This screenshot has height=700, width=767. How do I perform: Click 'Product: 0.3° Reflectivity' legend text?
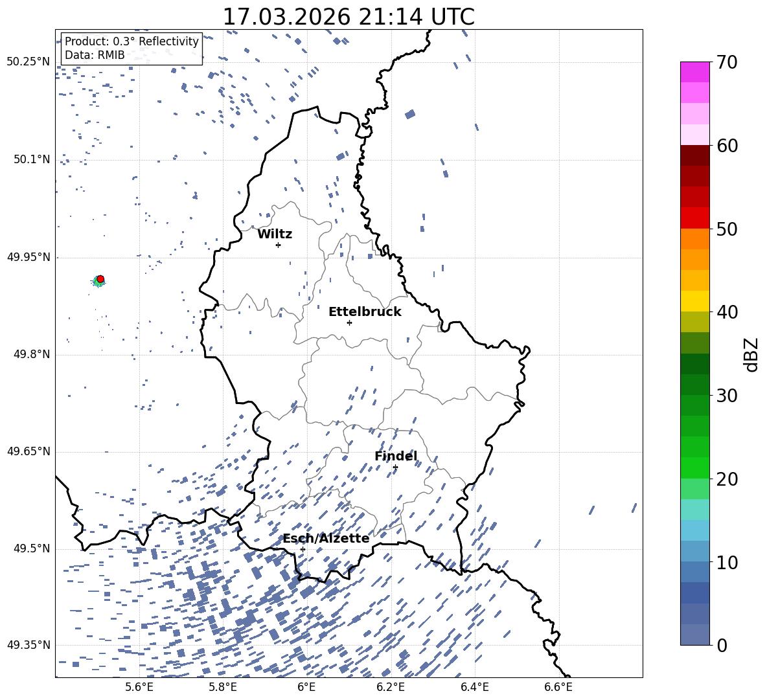tap(132, 41)
